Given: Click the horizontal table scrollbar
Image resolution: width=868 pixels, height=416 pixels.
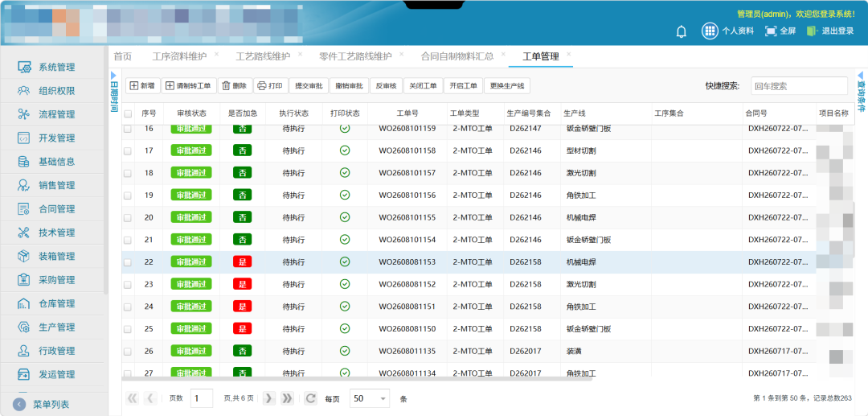Looking at the screenshot, I should point(357,379).
